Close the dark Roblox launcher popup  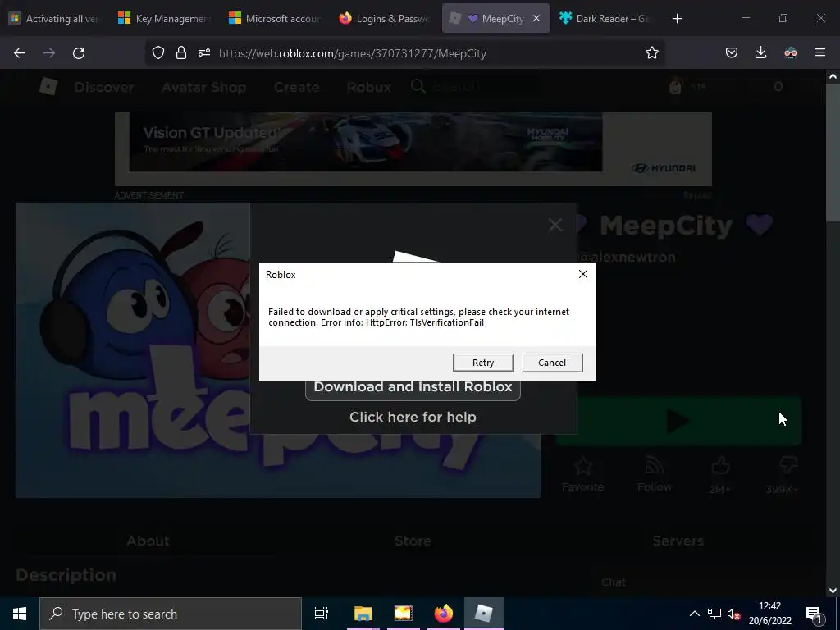(555, 225)
